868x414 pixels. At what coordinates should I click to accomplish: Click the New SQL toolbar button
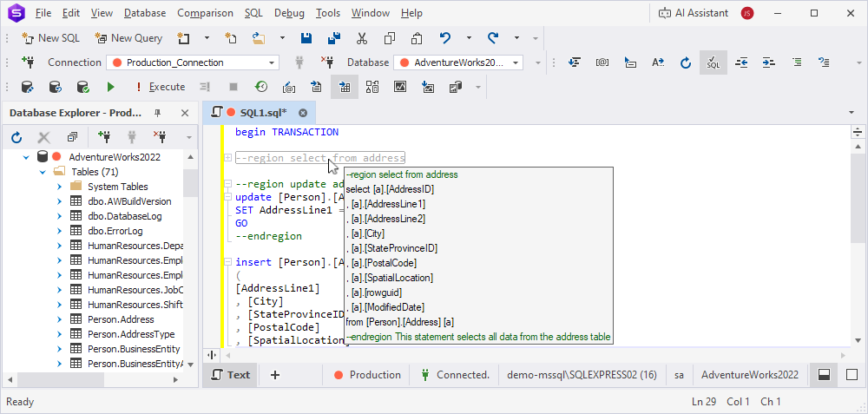(50, 38)
